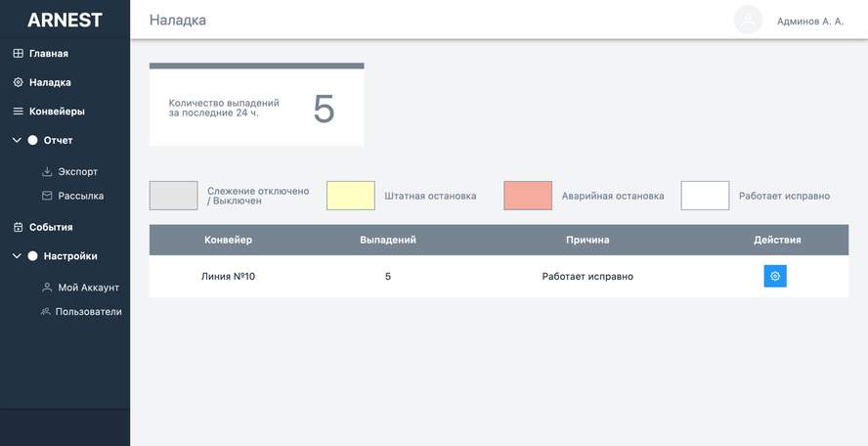Click the users icon beside Пользователи
This screenshot has width=868, height=446.
[45, 311]
